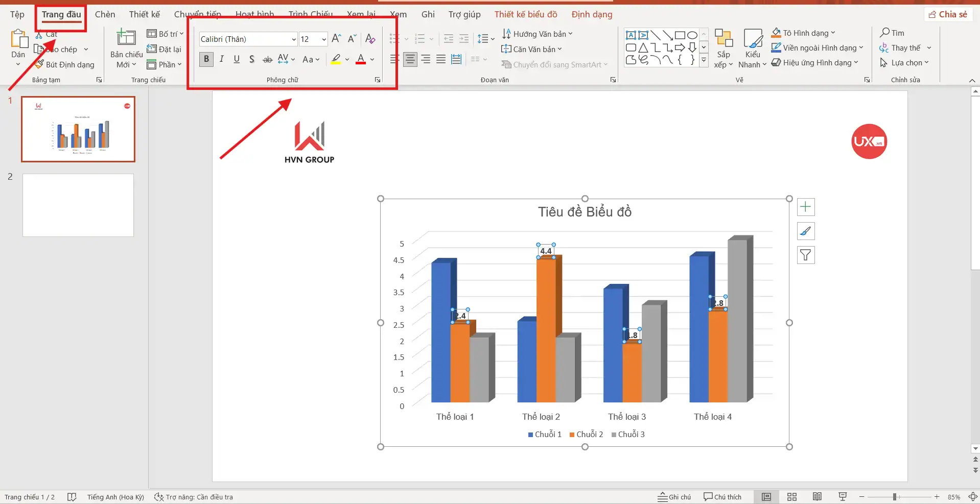980x504 pixels.
Task: Click the Chart Filters funnel button
Action: 806,255
